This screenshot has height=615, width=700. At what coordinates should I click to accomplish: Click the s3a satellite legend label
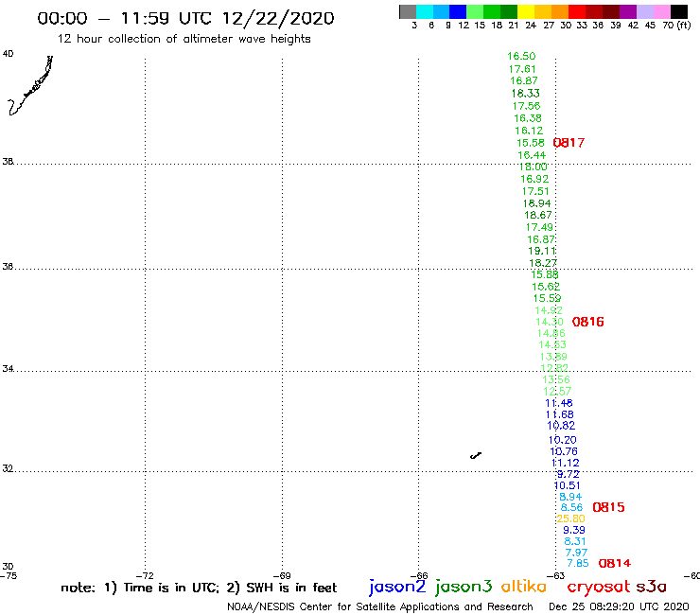pyautogui.click(x=651, y=587)
